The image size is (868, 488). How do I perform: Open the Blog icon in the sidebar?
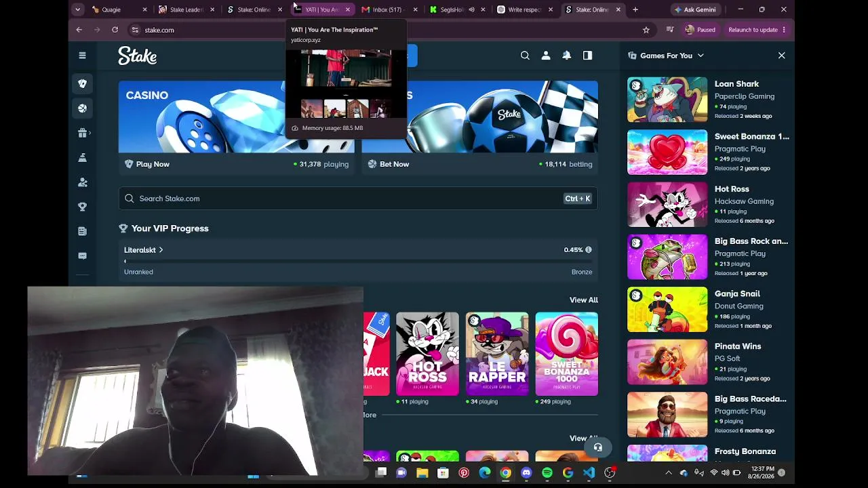click(82, 231)
